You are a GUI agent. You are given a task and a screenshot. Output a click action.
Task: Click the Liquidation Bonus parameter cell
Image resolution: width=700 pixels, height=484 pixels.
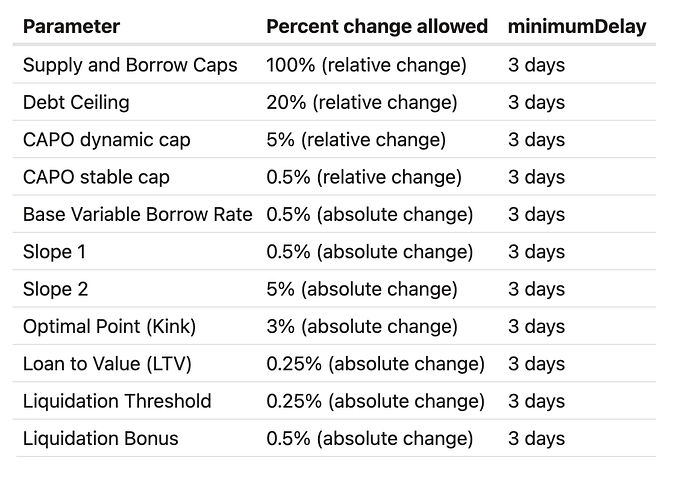tap(100, 438)
